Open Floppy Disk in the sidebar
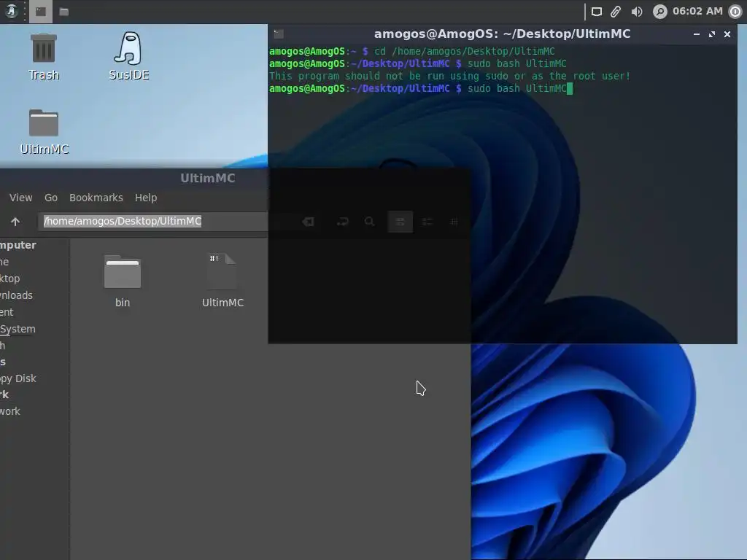 tap(18, 378)
